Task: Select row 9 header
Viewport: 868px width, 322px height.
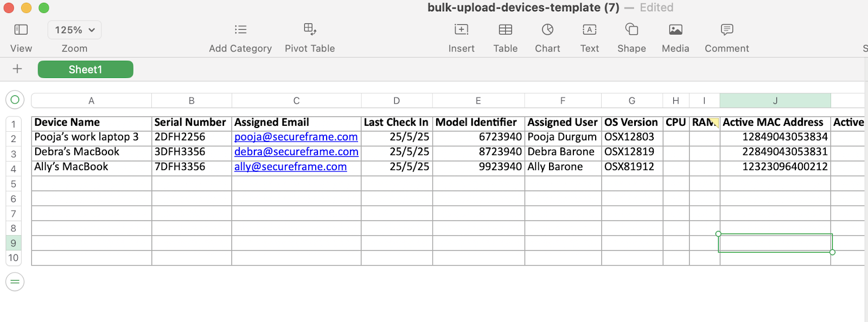Action: pos(14,243)
